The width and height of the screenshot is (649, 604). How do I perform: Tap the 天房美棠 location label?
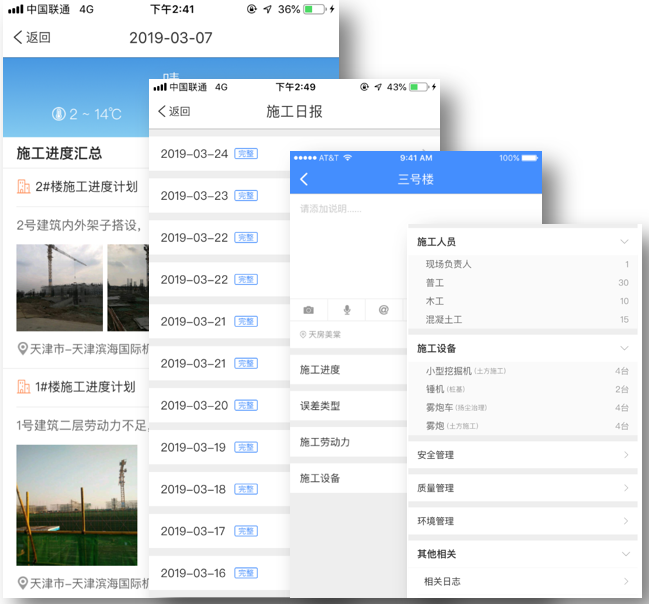tap(320, 334)
